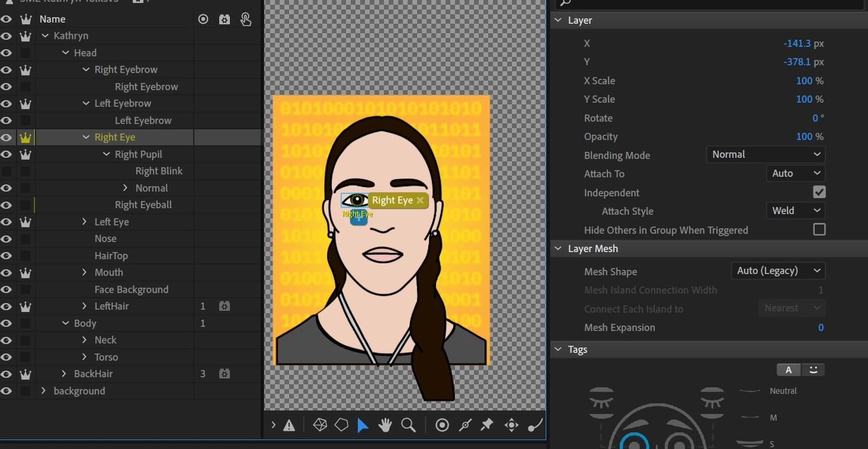The image size is (868, 449).
Task: Remove the Right Eye tag with its X
Action: pos(420,200)
